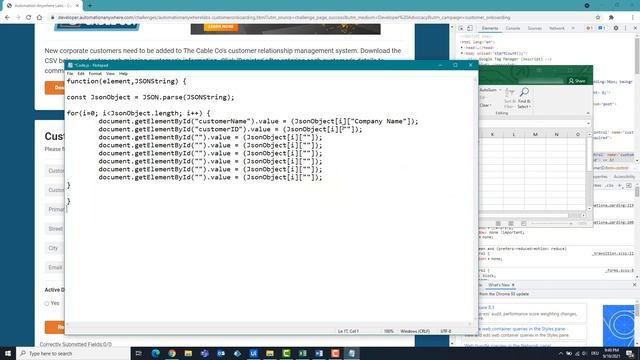This screenshot has width=640, height=360.
Task: Click the Share button in Excel
Action: point(577,81)
